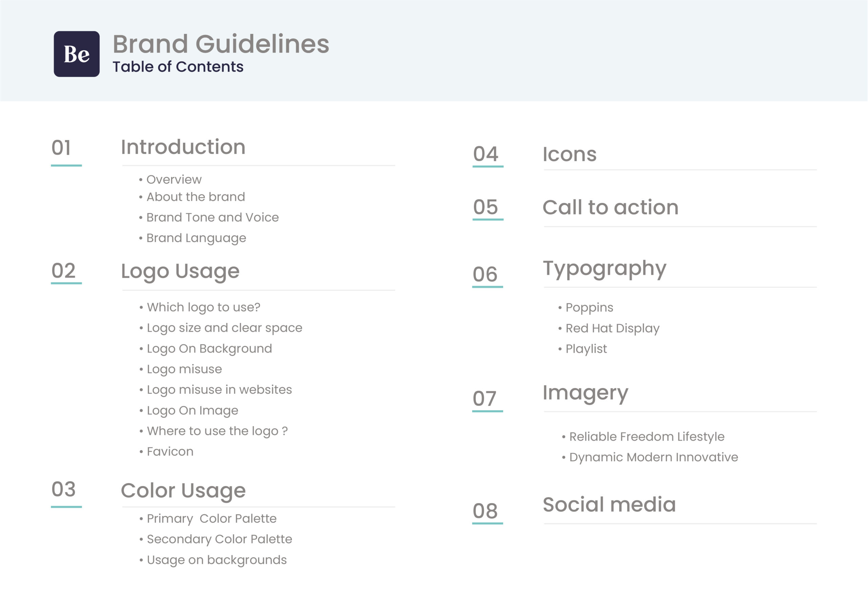Select the Brand Language entry
This screenshot has height=614, width=868.
pyautogui.click(x=196, y=238)
